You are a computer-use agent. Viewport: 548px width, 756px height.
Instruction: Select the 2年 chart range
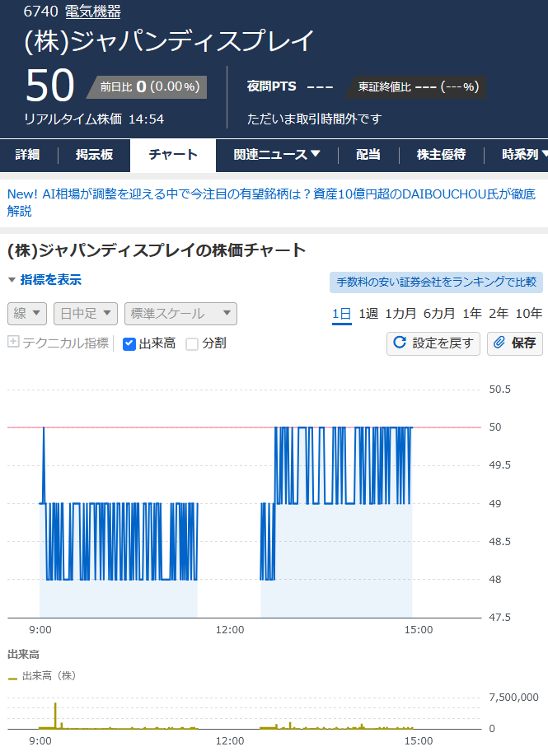tap(499, 314)
